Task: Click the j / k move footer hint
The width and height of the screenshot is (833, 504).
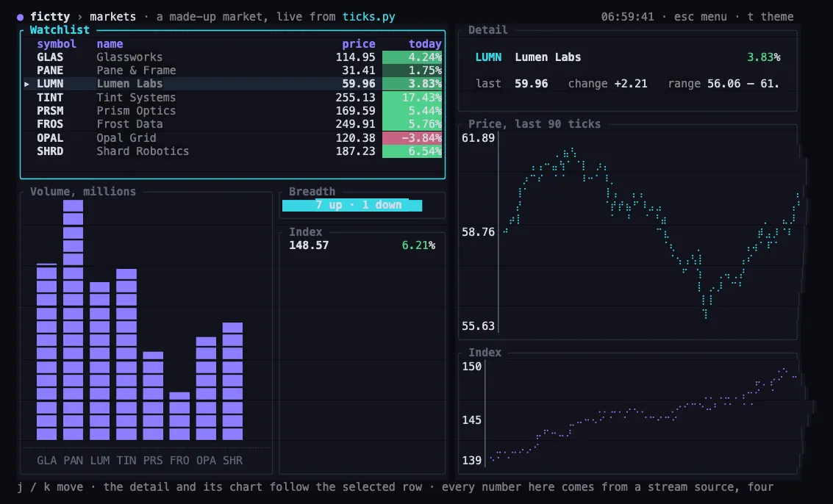Action: point(50,486)
